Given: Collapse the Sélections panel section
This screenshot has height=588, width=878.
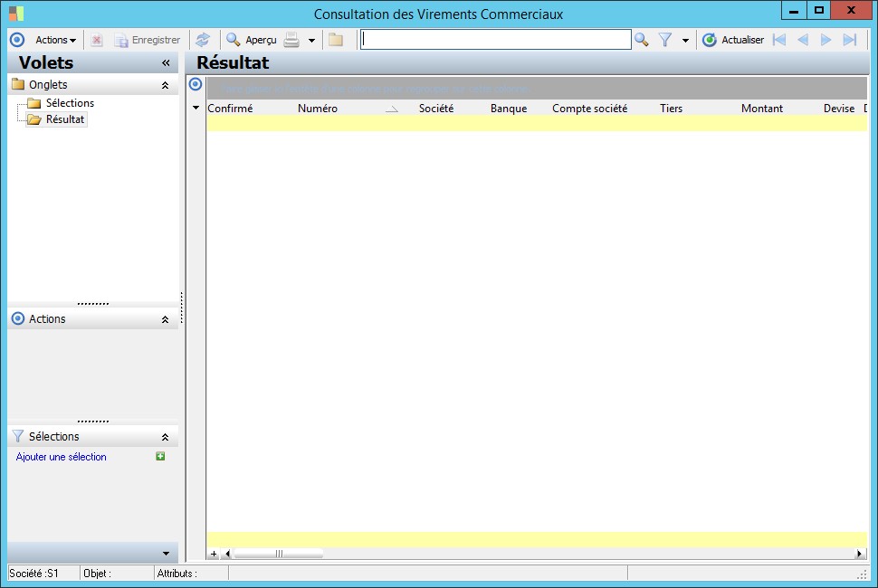Looking at the screenshot, I should tap(165, 437).
